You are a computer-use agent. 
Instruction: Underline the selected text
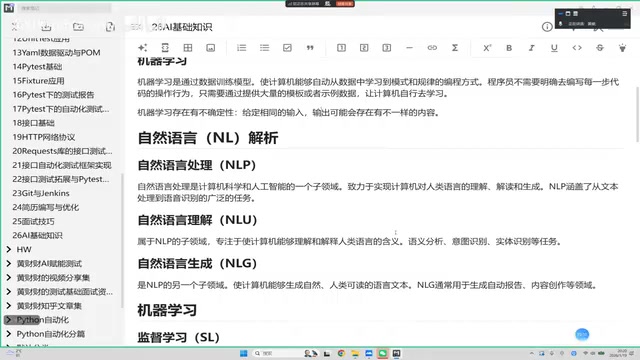(554, 48)
